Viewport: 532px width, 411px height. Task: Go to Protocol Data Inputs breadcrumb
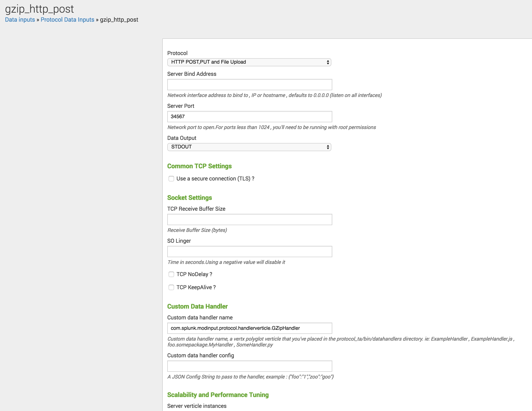point(67,20)
